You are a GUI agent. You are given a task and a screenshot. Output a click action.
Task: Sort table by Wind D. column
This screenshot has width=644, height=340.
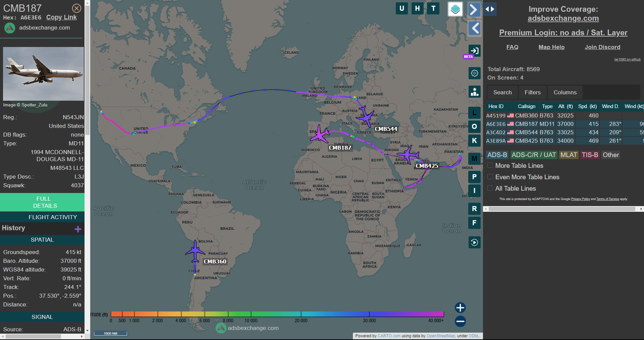pyautogui.click(x=610, y=106)
